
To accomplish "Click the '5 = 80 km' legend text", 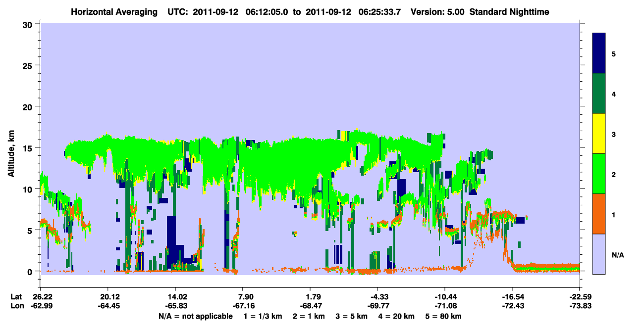I will coord(444,316).
